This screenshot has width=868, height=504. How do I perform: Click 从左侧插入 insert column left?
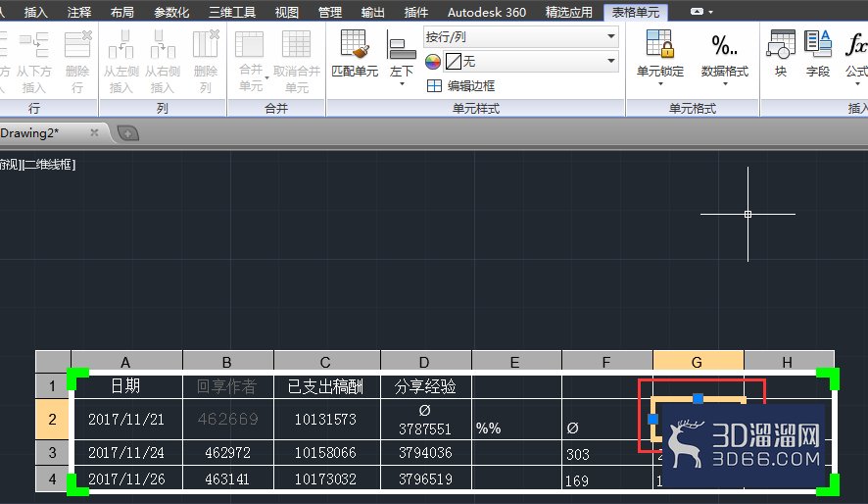tap(121, 44)
